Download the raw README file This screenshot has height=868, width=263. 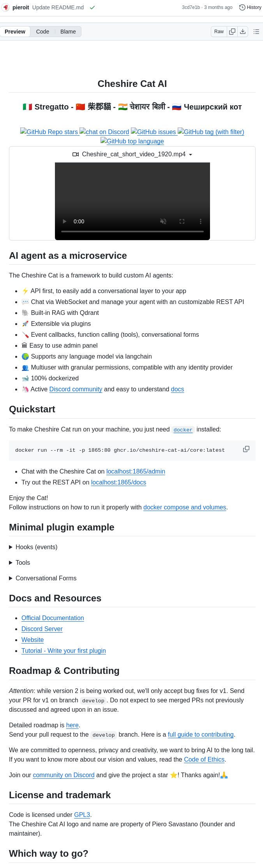coord(243,32)
